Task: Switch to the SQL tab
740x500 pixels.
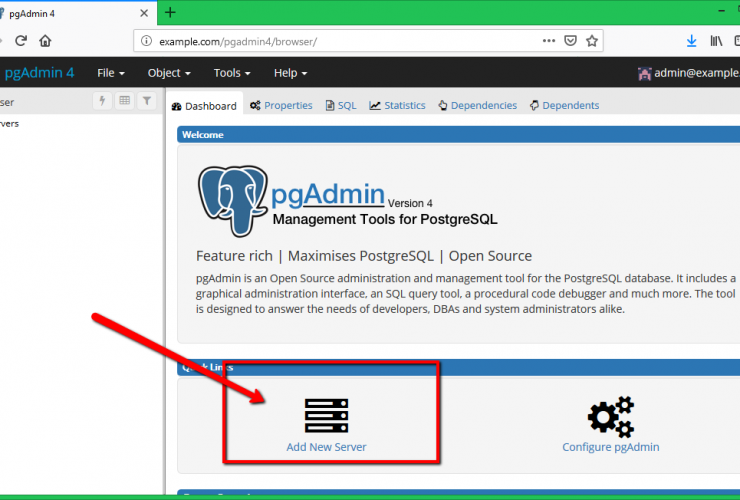Action: (x=340, y=105)
